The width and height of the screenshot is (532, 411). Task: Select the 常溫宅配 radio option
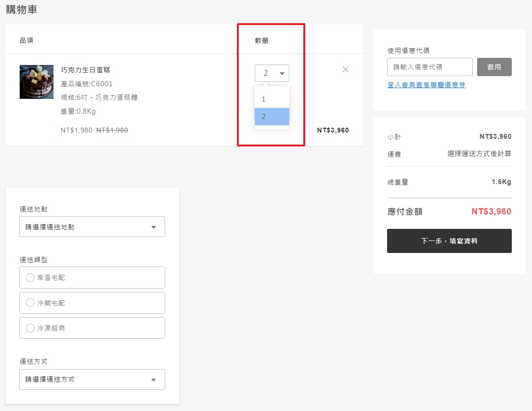(x=30, y=278)
